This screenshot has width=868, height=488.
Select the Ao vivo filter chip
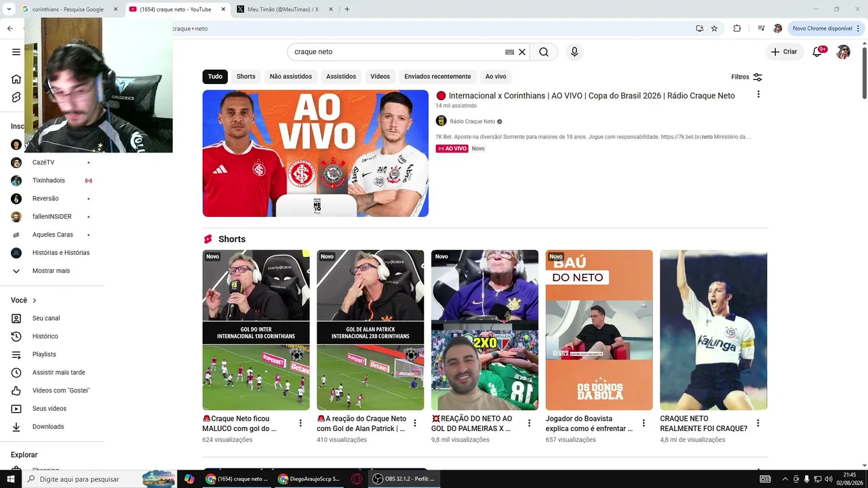496,77
